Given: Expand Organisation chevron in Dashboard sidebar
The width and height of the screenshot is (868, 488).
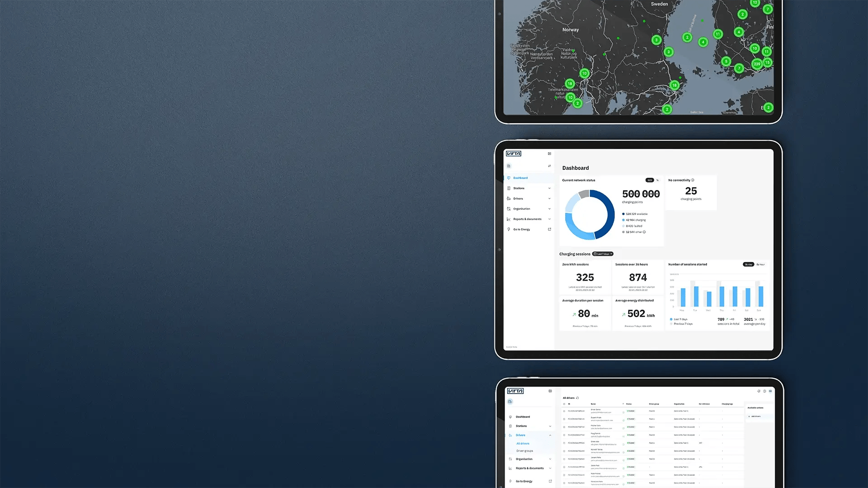Looking at the screenshot, I should 549,209.
